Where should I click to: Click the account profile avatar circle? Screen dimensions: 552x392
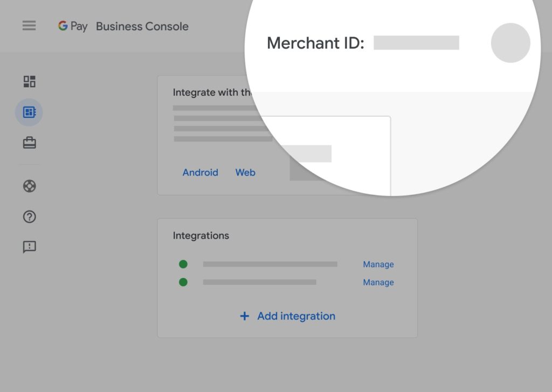(x=510, y=43)
